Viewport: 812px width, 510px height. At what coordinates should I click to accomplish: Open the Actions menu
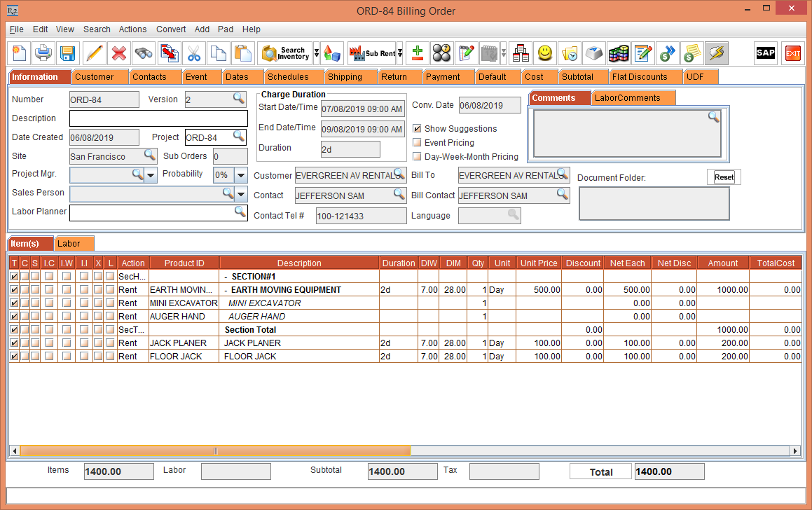(132, 29)
